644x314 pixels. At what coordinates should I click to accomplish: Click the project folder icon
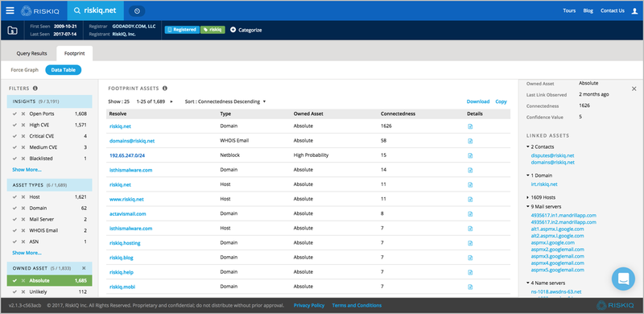(12, 30)
